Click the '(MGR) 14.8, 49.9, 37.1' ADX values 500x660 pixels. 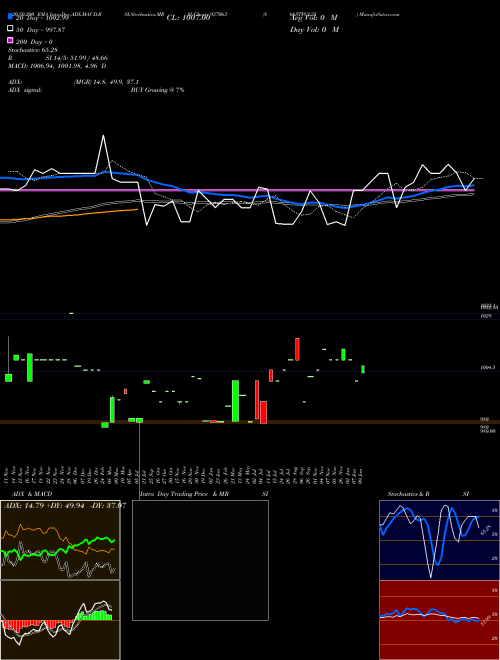click(x=106, y=82)
